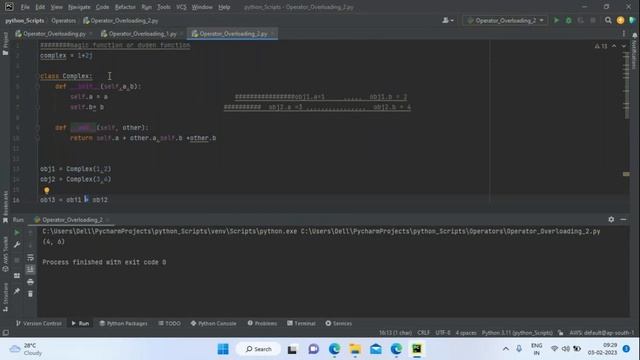Click the taskbar Search box
The image size is (640, 360).
point(258,349)
